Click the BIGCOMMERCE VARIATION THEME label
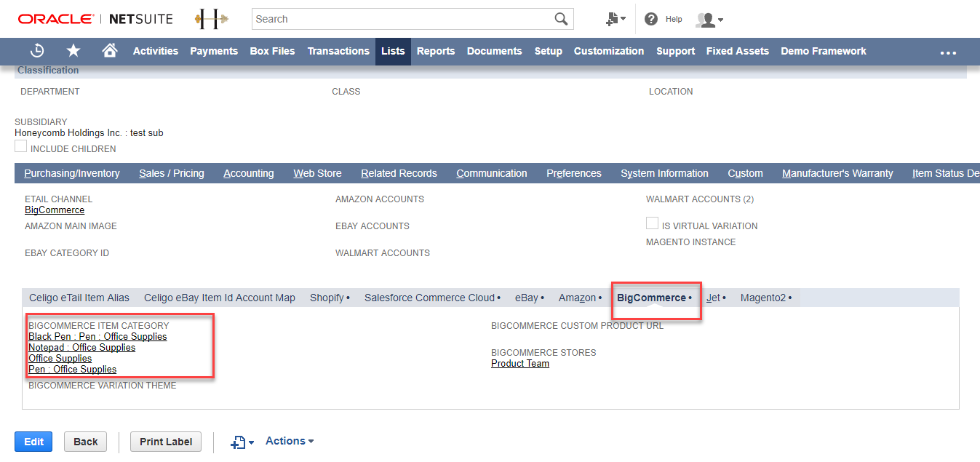This screenshot has height=462, width=980. click(103, 386)
